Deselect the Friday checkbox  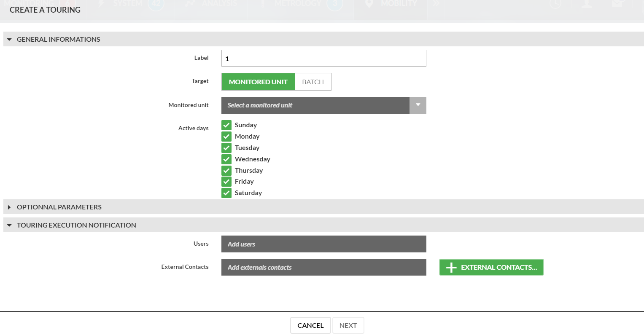coord(226,182)
